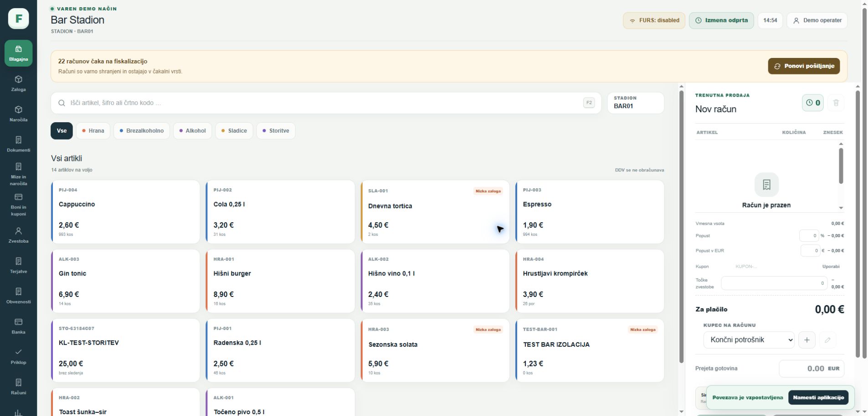Add Dnevna tortica to the bill
The height and width of the screenshot is (416, 868).
435,212
